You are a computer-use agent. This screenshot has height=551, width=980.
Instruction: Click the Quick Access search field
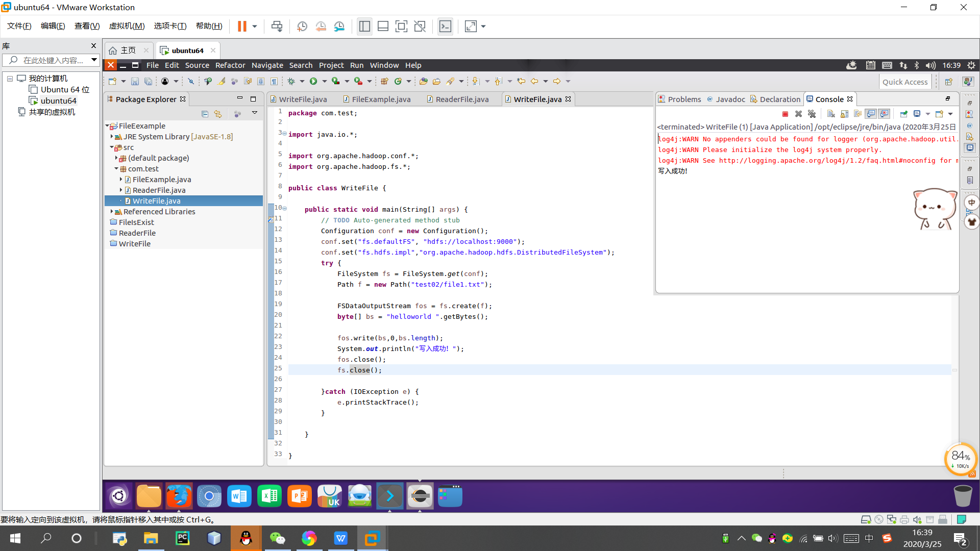coord(904,82)
